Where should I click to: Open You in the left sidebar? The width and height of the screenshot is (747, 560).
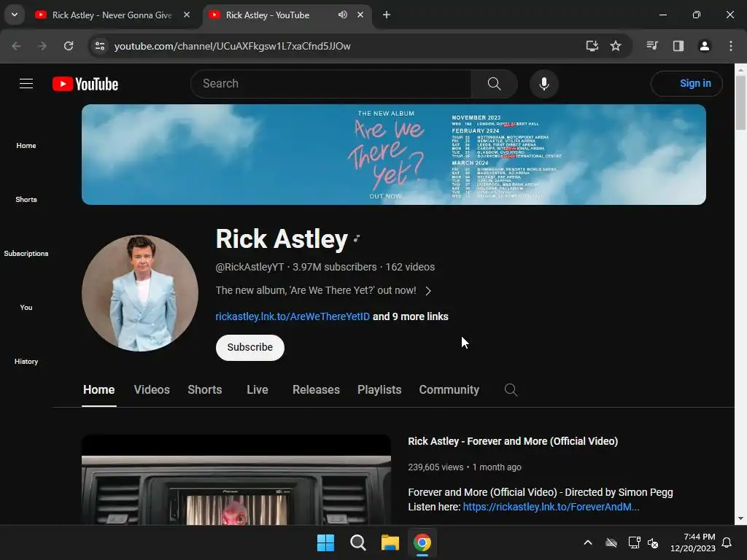click(x=26, y=307)
